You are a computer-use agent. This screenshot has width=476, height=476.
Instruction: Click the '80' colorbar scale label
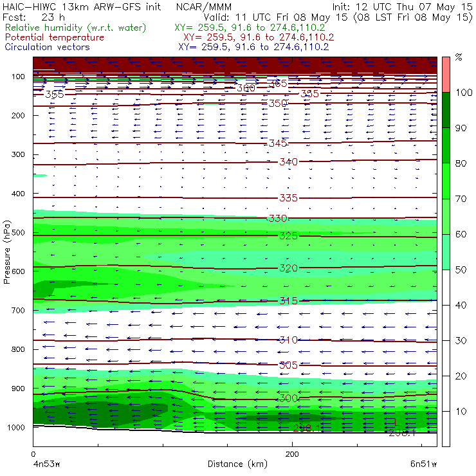pos(461,163)
